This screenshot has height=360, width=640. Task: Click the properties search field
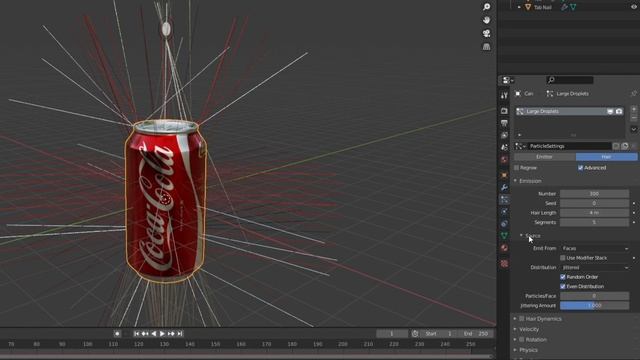pyautogui.click(x=570, y=80)
